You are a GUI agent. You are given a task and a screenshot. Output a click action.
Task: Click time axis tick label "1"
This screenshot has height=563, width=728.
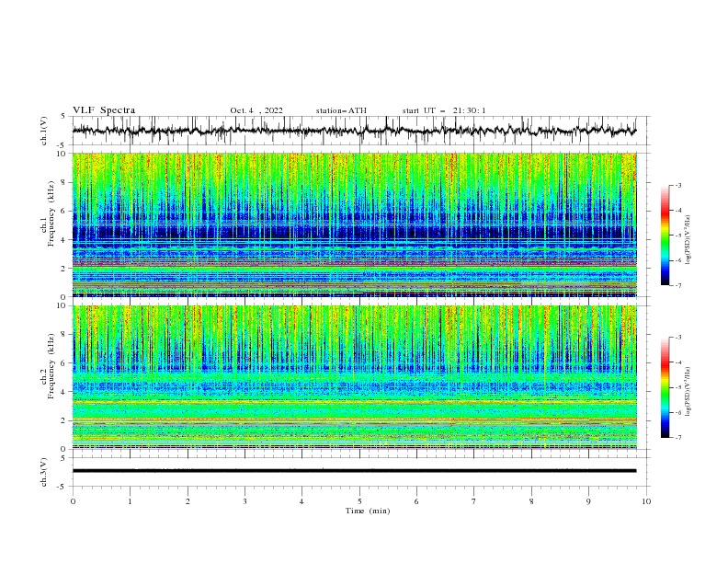click(x=130, y=501)
